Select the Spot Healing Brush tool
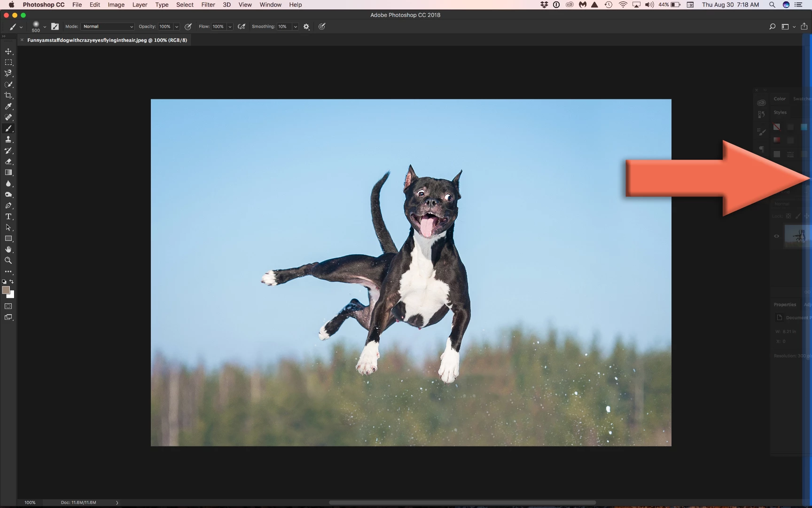The height and width of the screenshot is (508, 812). [x=8, y=117]
